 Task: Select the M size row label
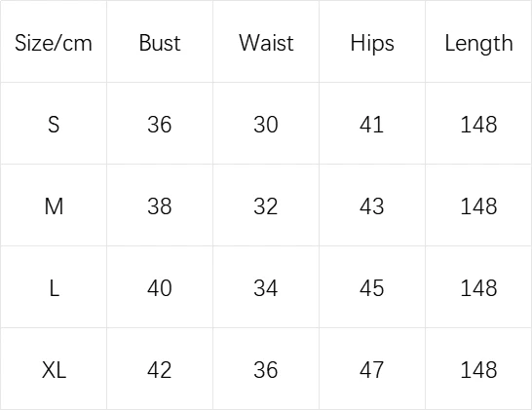54,206
